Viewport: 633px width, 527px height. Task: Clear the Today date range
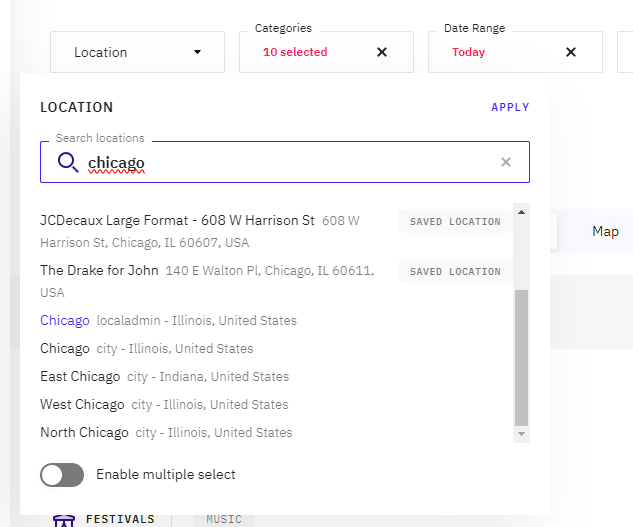571,52
